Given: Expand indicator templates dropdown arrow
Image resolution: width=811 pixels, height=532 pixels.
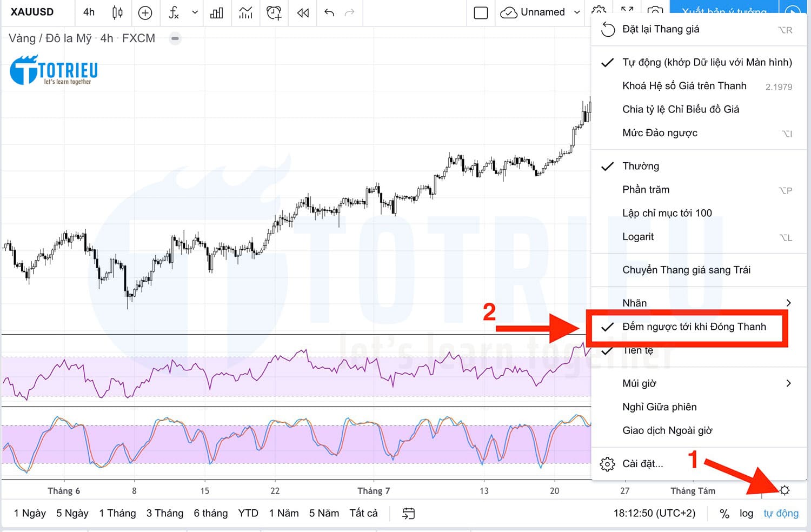Looking at the screenshot, I should coord(195,12).
